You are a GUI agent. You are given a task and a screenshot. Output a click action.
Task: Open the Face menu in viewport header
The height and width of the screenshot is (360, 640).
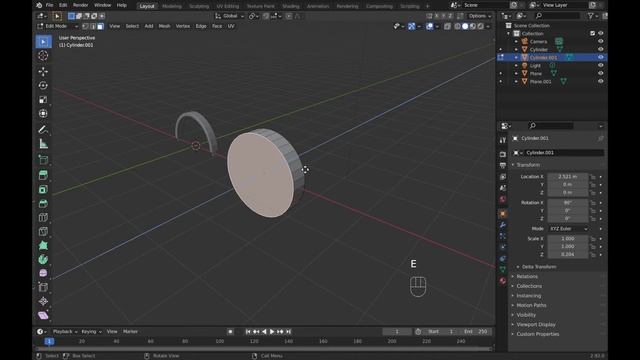[x=217, y=26]
